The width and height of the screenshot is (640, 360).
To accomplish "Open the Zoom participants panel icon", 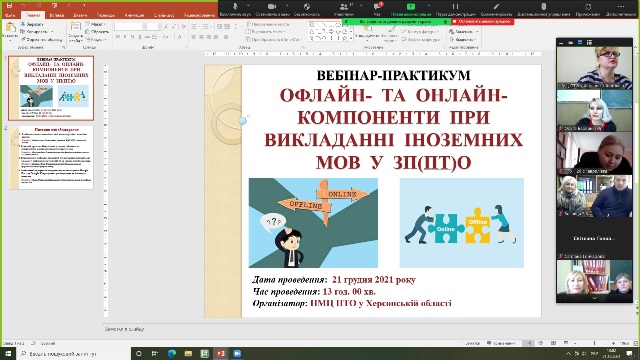I will (x=344, y=7).
